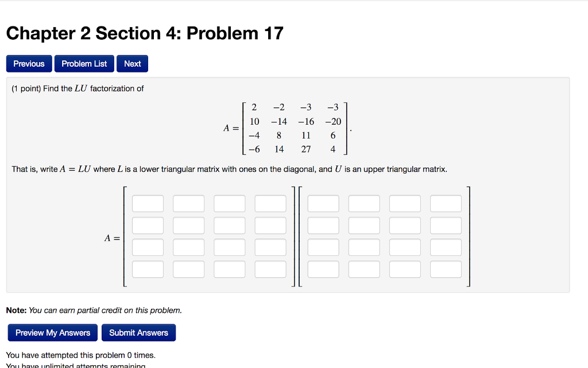Image resolution: width=588 pixels, height=368 pixels.
Task: Select the second row first column field of L
Action: click(x=148, y=225)
